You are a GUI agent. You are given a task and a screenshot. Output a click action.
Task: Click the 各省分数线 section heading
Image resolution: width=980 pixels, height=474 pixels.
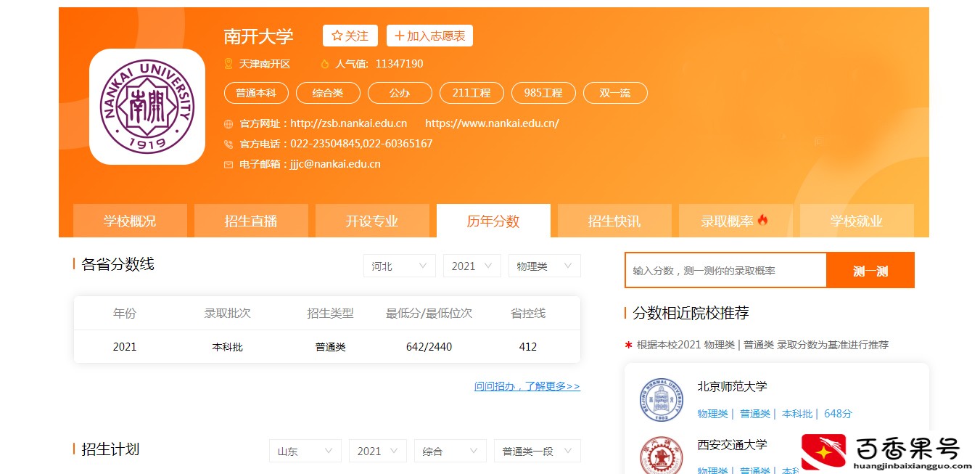tap(118, 264)
